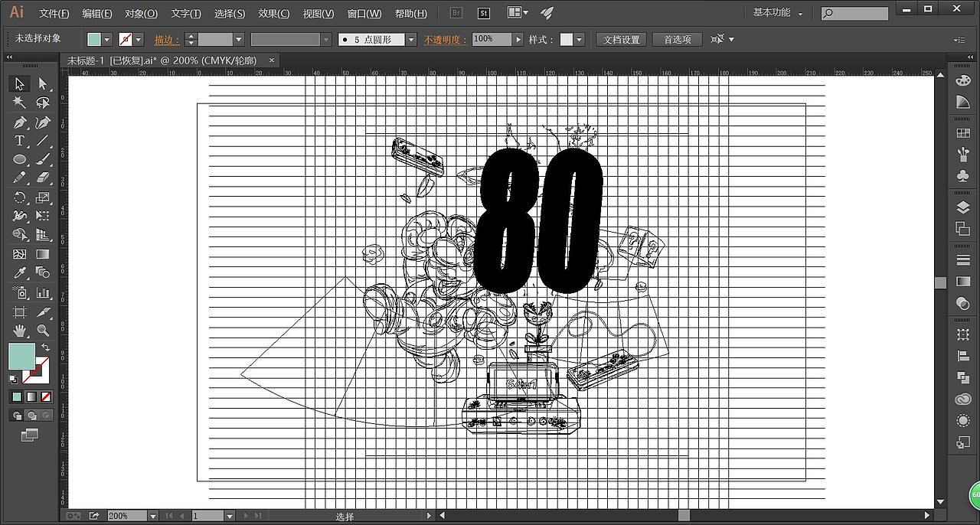Open the 5 点圆形 brush dropdown

(x=412, y=39)
